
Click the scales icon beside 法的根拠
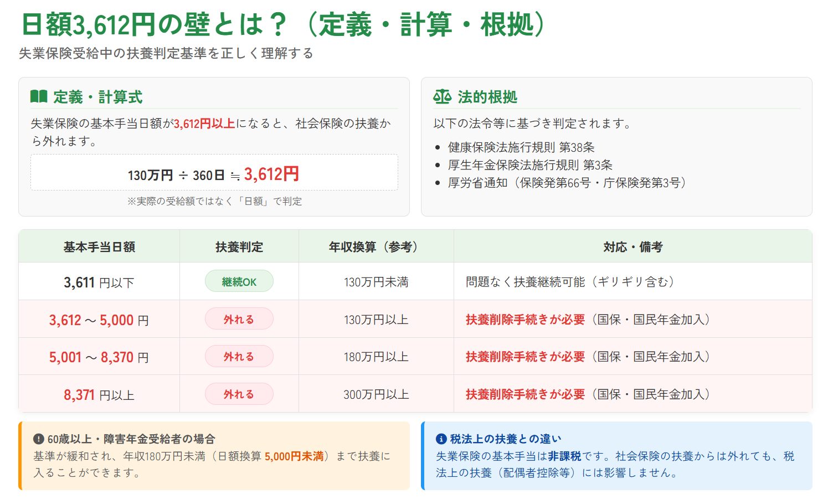tap(442, 97)
